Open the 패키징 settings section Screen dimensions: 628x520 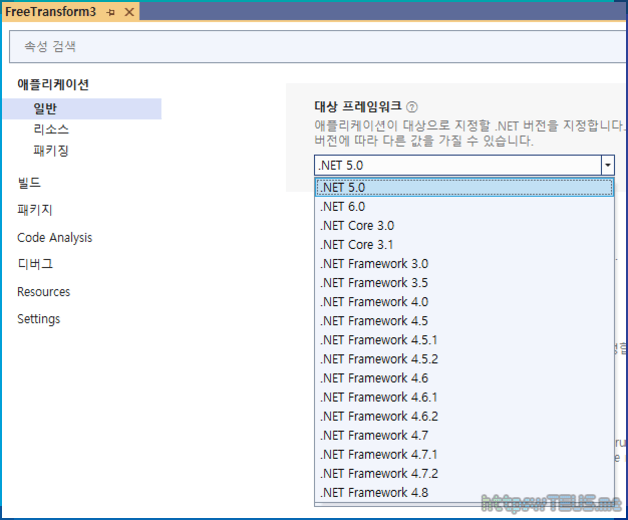coord(51,151)
